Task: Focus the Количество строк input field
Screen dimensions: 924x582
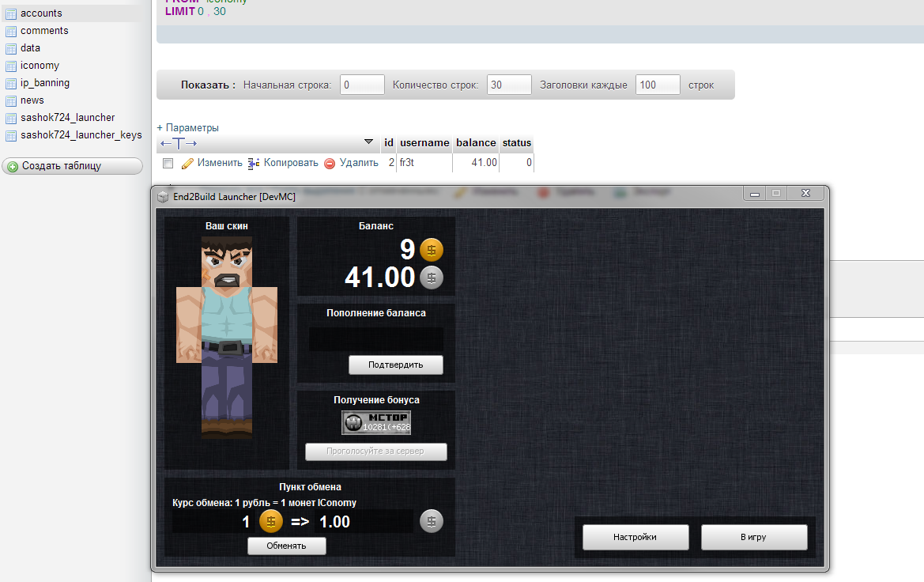Action: click(509, 85)
